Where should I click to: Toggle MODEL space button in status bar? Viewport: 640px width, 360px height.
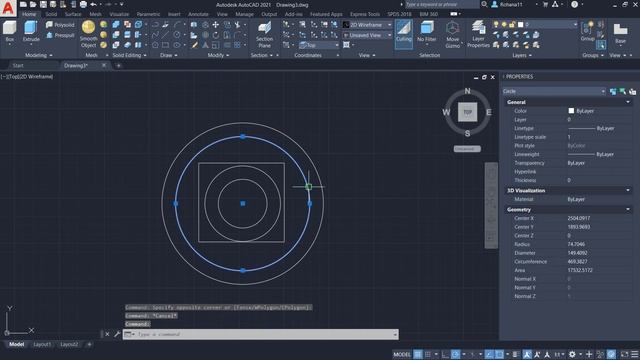(402, 354)
